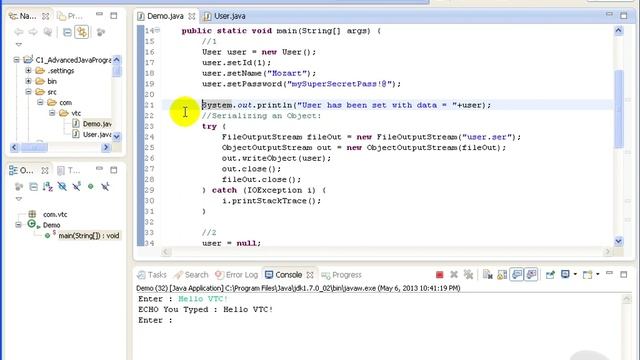Open the Navigator View Menu triangle
Screen dimensions: 640x360
[x=19, y=44]
